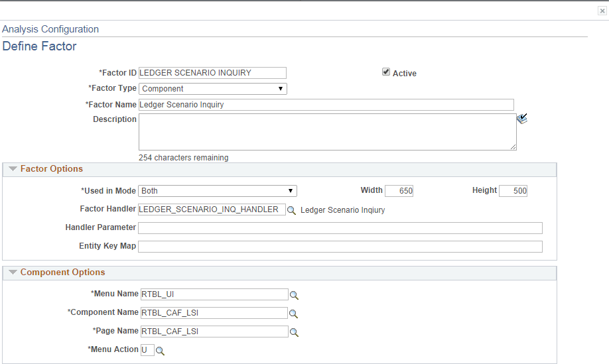Look up Page Name value
This screenshot has height=364, width=609.
click(294, 333)
